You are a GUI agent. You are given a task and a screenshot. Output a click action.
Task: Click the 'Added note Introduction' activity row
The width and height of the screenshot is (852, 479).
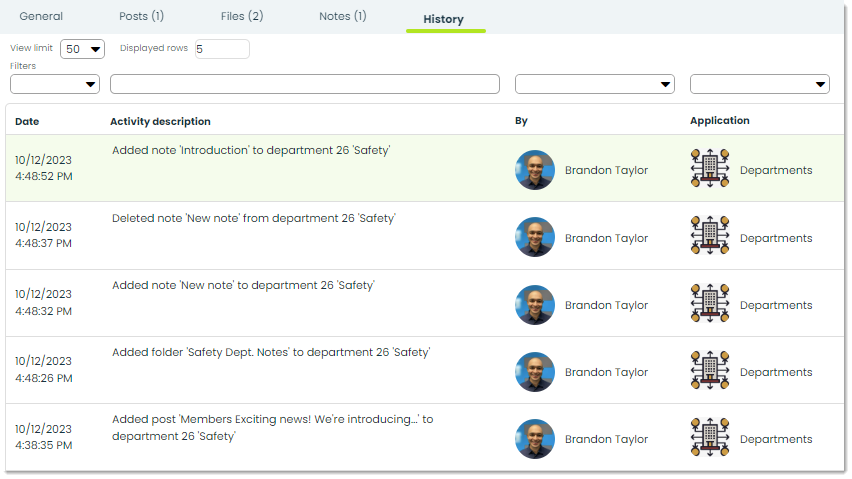424,168
